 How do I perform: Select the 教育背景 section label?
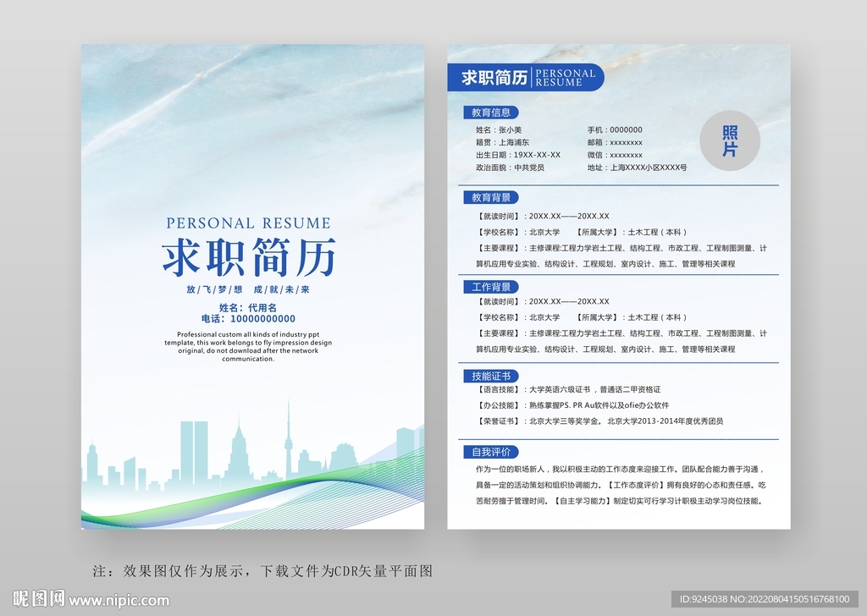tap(490, 198)
